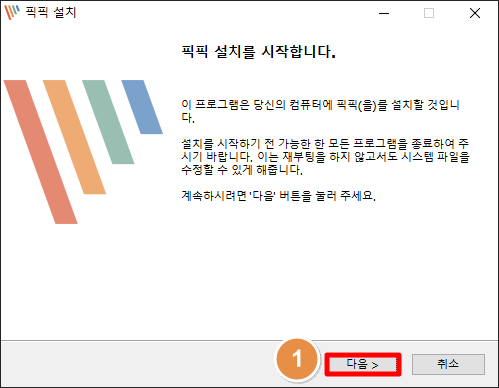Cancel setup with the 취소 button
The width and height of the screenshot is (499, 388).
[448, 364]
